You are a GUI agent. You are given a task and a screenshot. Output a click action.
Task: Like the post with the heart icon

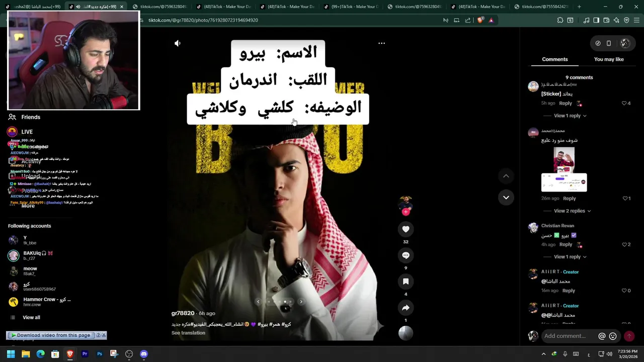pyautogui.click(x=406, y=229)
